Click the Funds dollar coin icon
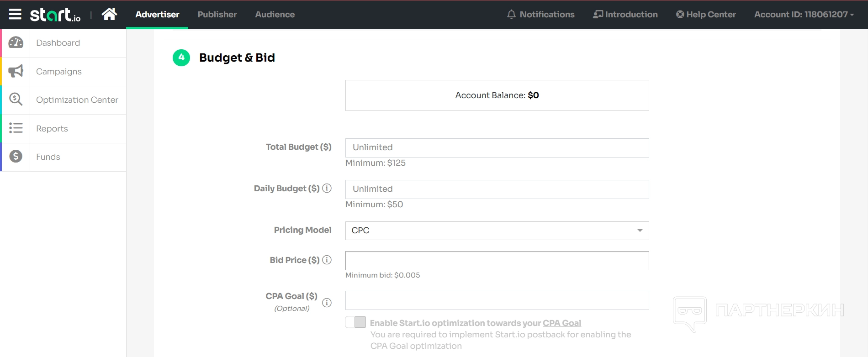Screen dimensions: 868x357 [x=16, y=157]
